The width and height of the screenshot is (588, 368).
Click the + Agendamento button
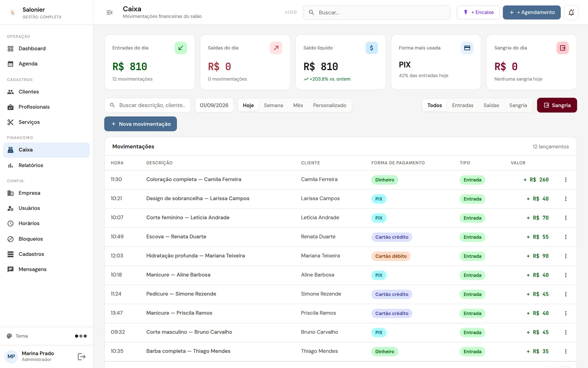pos(531,13)
